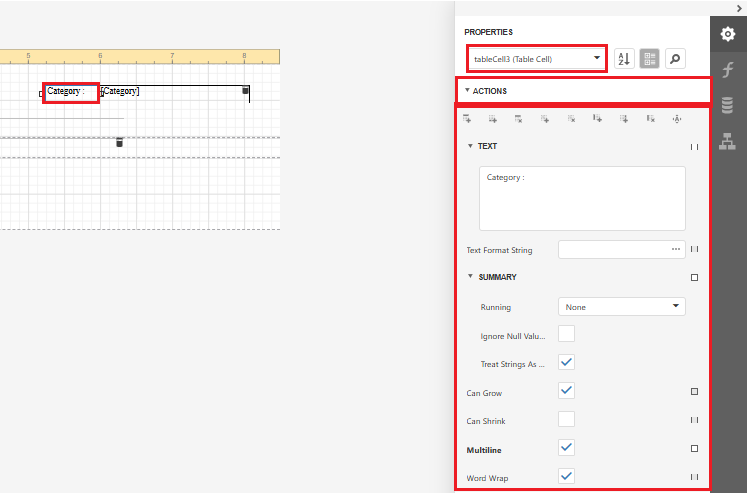Toggle the Word Wrap checkbox
The height and width of the screenshot is (493, 747).
click(x=566, y=476)
